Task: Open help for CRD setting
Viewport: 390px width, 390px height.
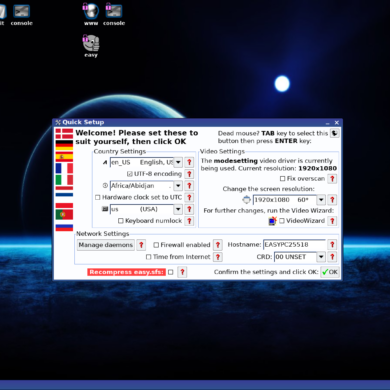Action: click(332, 257)
